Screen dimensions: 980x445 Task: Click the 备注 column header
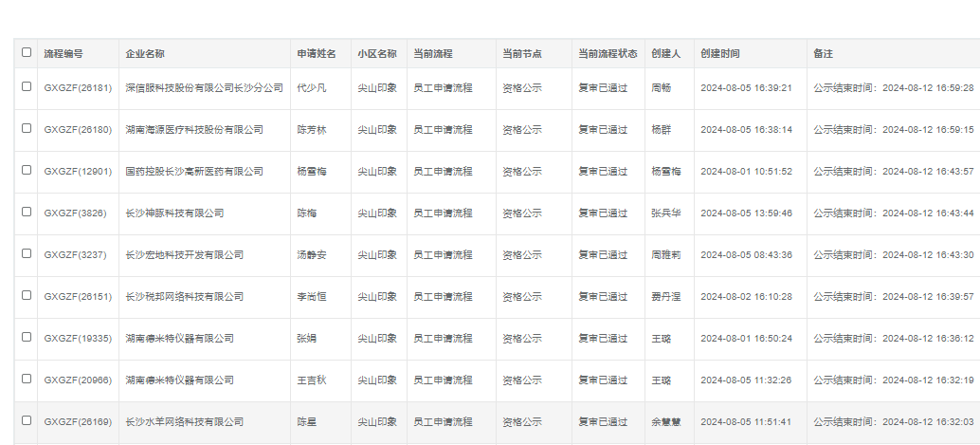823,54
